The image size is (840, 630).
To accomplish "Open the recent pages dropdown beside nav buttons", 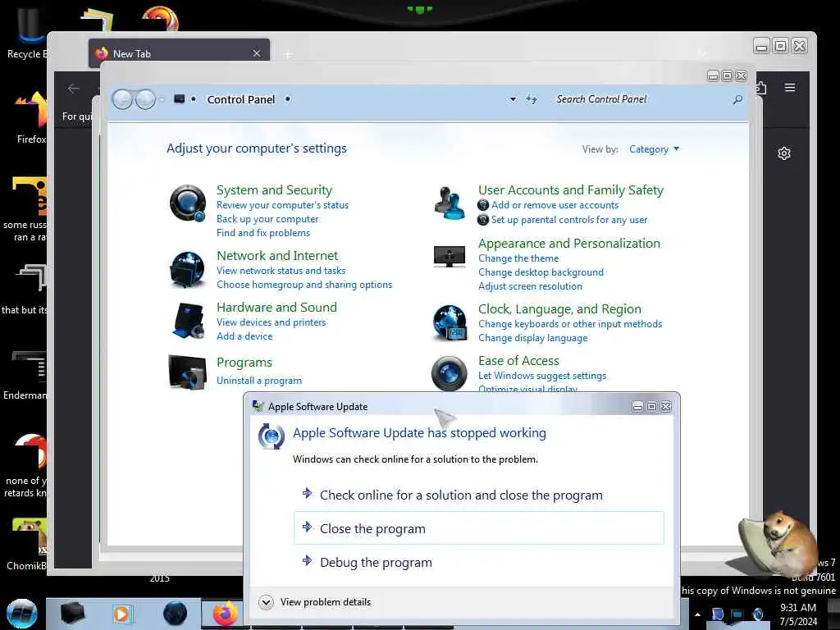I will (x=162, y=99).
